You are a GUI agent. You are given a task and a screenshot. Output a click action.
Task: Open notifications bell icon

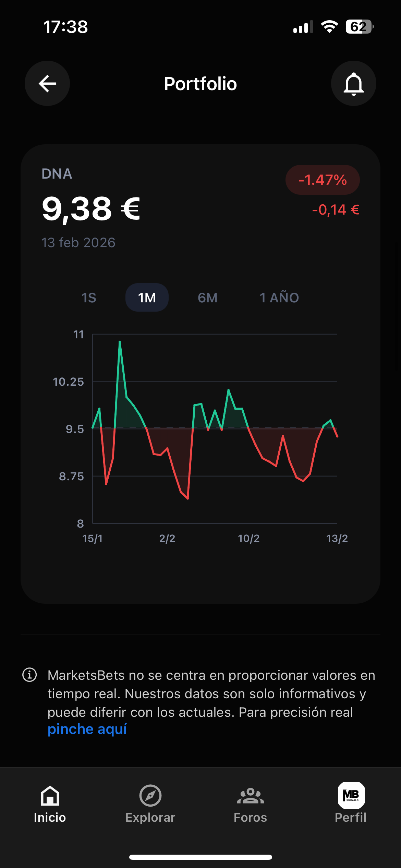point(353,83)
